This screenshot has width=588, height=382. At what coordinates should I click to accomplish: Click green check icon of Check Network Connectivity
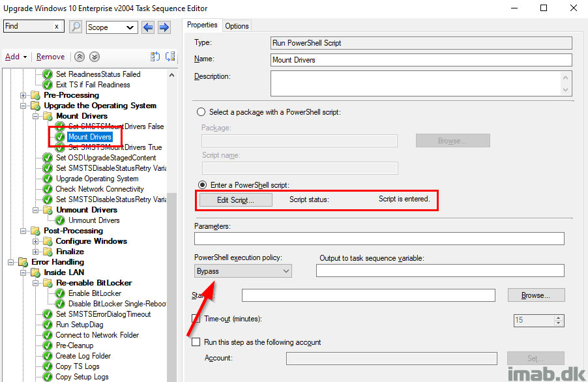click(x=48, y=189)
